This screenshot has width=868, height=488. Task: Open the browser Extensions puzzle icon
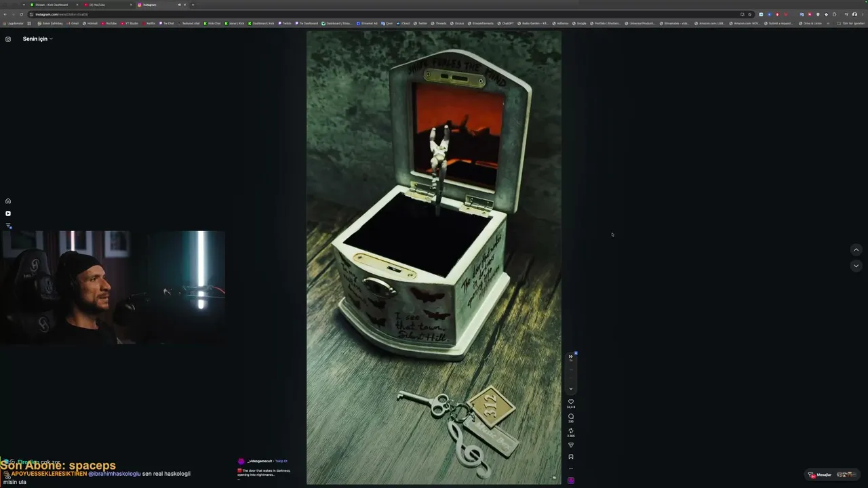point(834,14)
